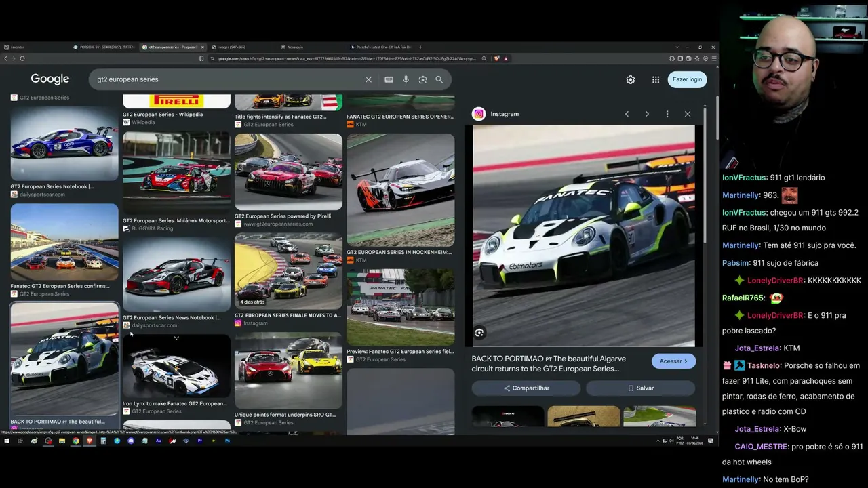Switch to the images (547×365) tab
868x488 pixels.
(241, 47)
